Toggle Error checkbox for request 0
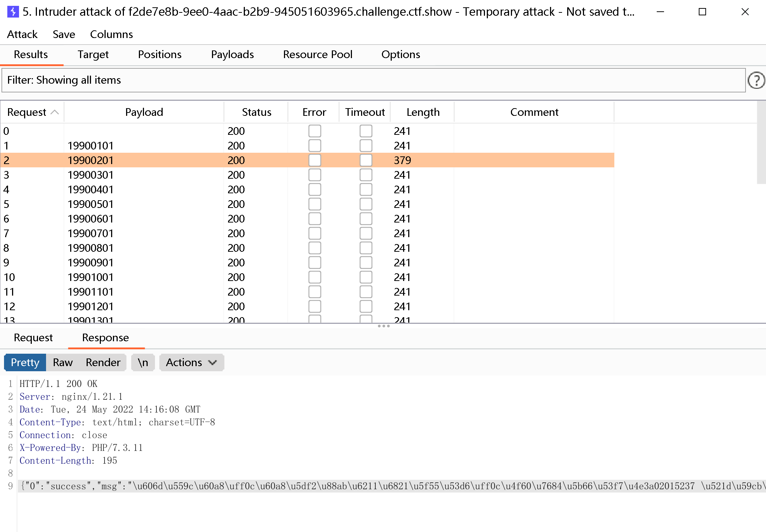Viewport: 766px width, 532px height. [x=315, y=131]
